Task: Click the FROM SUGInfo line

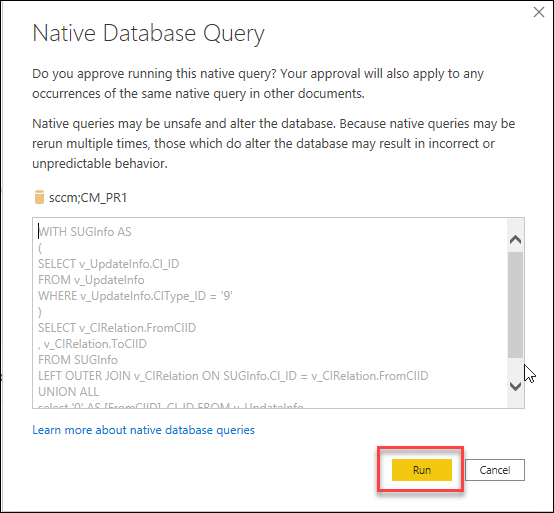Action: 78,360
